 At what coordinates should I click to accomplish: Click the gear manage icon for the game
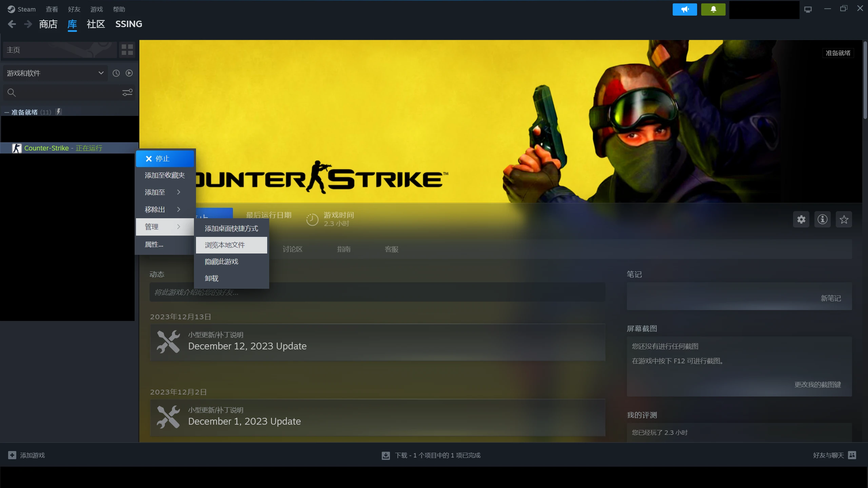[x=801, y=219]
